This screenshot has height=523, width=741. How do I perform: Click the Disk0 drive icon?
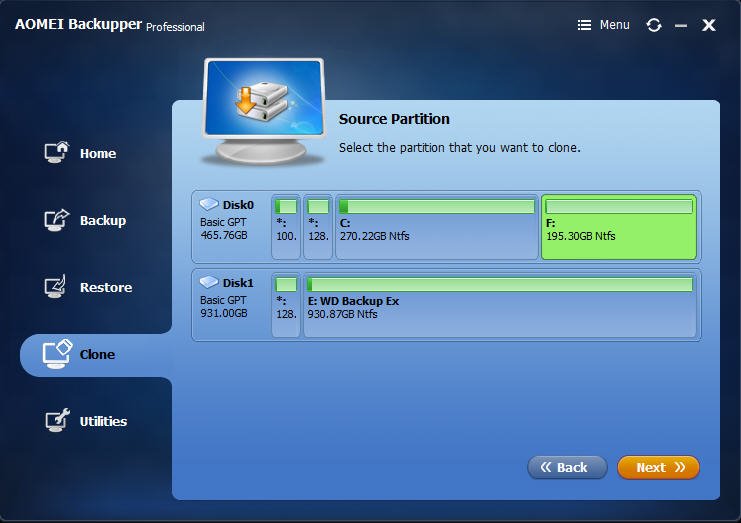[208, 204]
